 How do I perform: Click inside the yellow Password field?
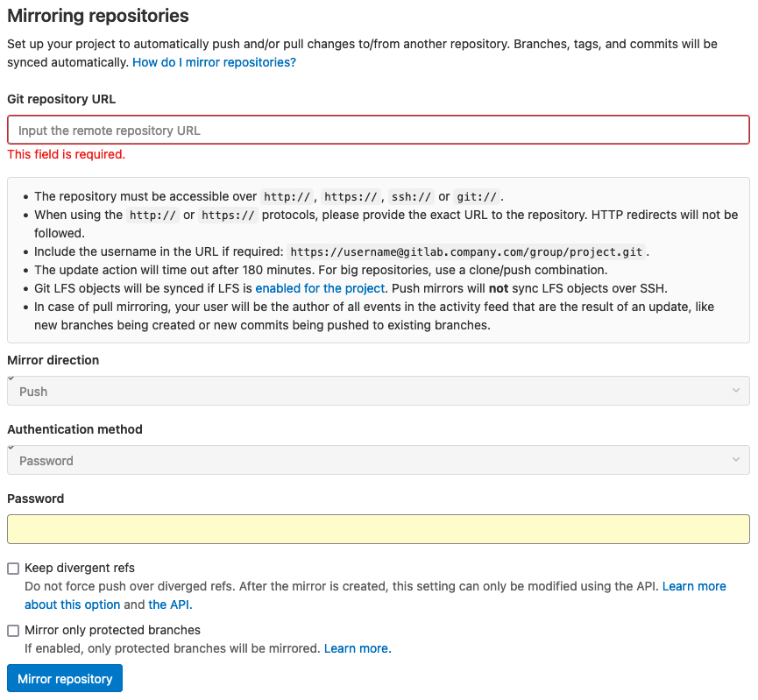(378, 529)
